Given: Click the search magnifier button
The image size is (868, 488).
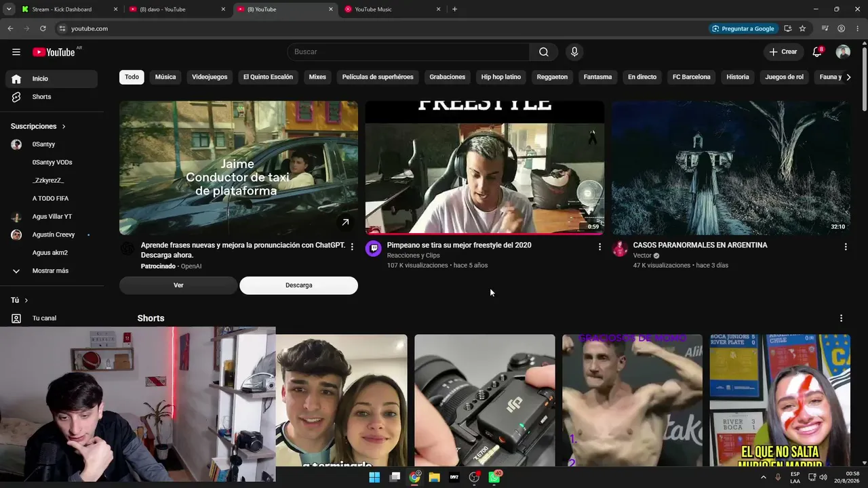Looking at the screenshot, I should [544, 52].
